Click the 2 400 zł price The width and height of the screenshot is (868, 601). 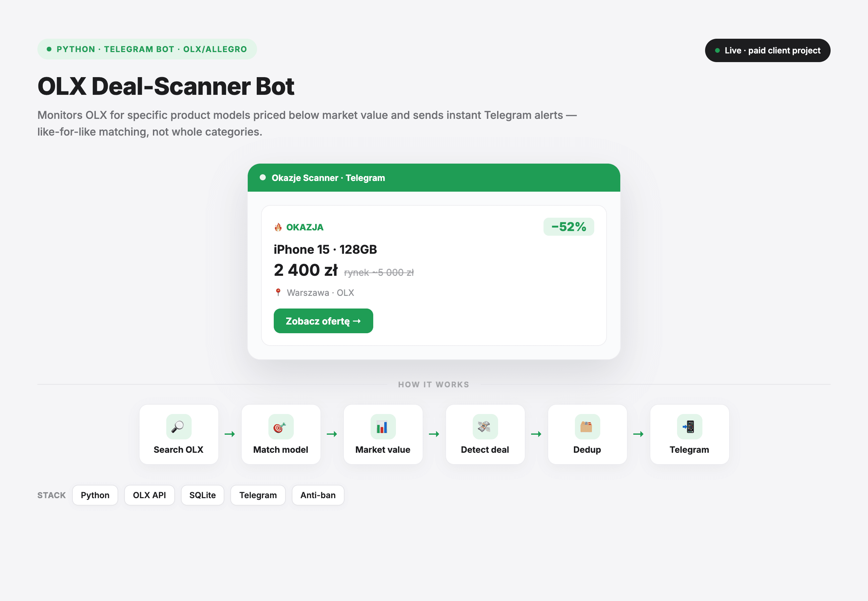pyautogui.click(x=306, y=270)
